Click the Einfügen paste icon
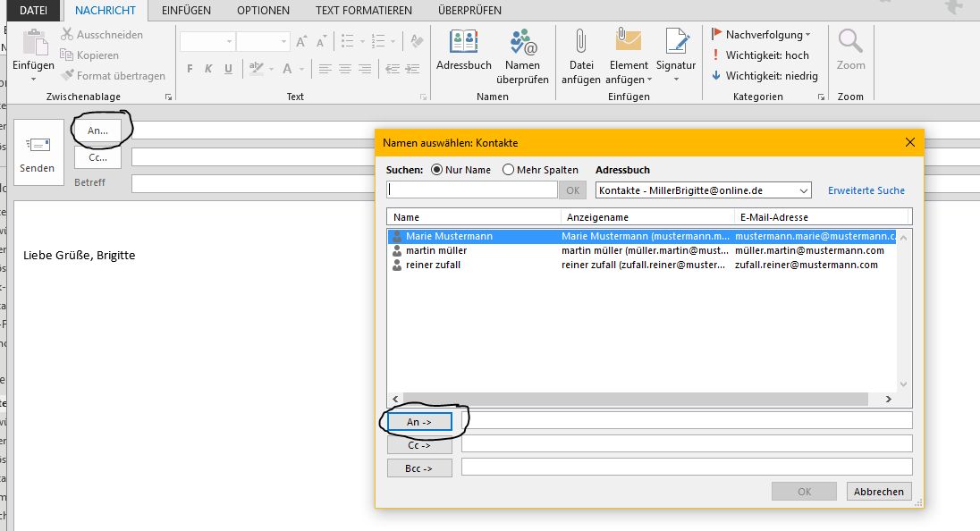Image resolution: width=980 pixels, height=531 pixels. point(34,43)
